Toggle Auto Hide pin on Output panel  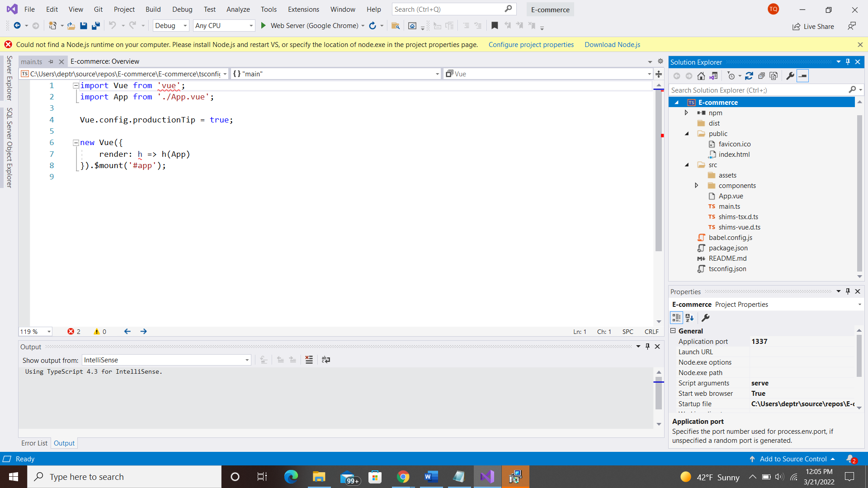coord(648,347)
